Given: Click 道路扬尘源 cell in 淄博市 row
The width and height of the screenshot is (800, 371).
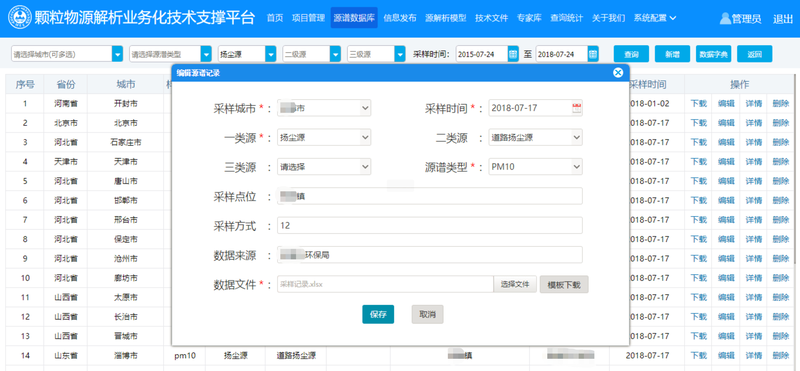Looking at the screenshot, I should pos(295,356).
